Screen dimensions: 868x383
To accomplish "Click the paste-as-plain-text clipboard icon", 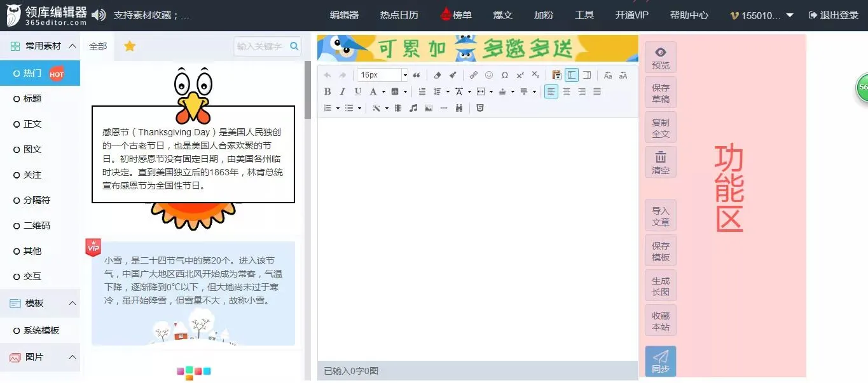I will (x=556, y=75).
